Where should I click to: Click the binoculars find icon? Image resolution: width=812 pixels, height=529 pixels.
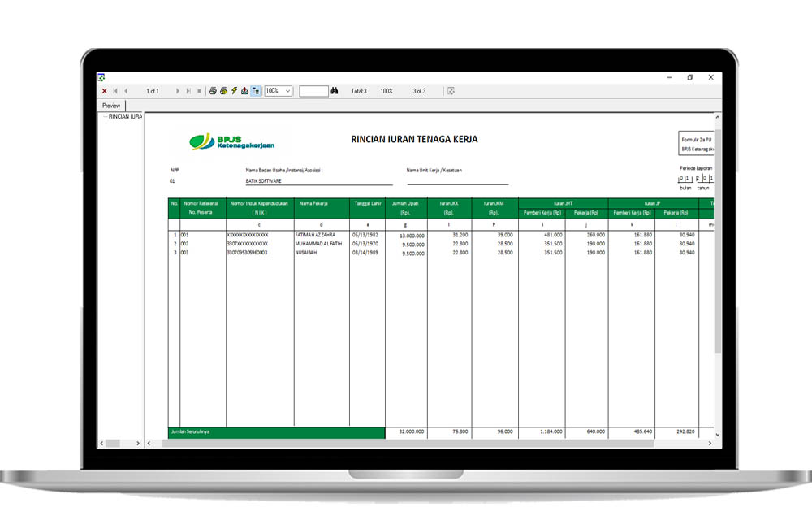point(334,91)
